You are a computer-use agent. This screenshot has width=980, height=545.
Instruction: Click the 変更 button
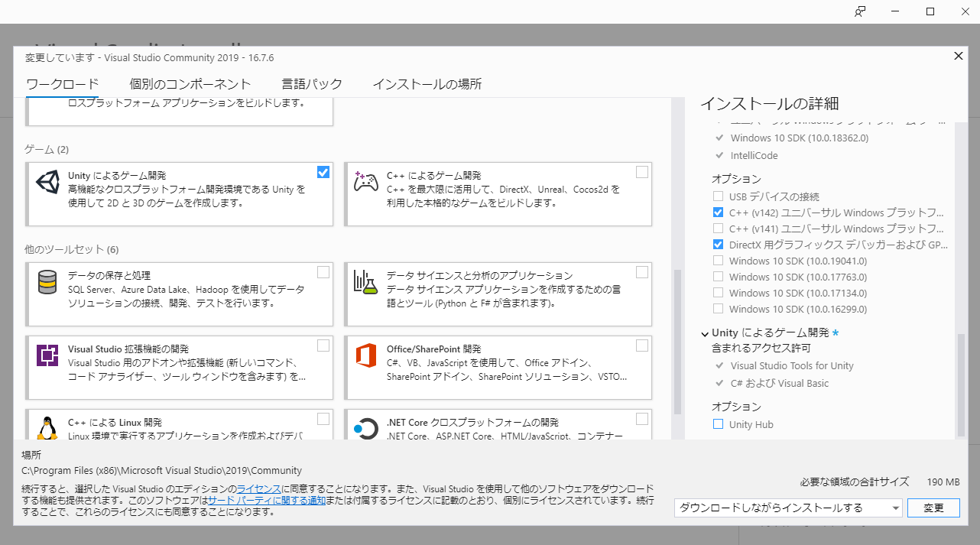tap(933, 508)
